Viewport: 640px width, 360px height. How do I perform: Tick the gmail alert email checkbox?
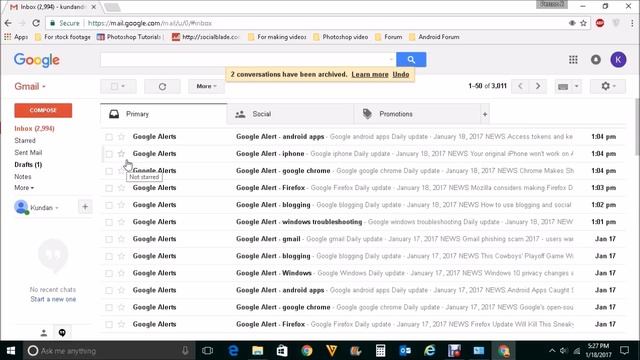click(x=109, y=239)
